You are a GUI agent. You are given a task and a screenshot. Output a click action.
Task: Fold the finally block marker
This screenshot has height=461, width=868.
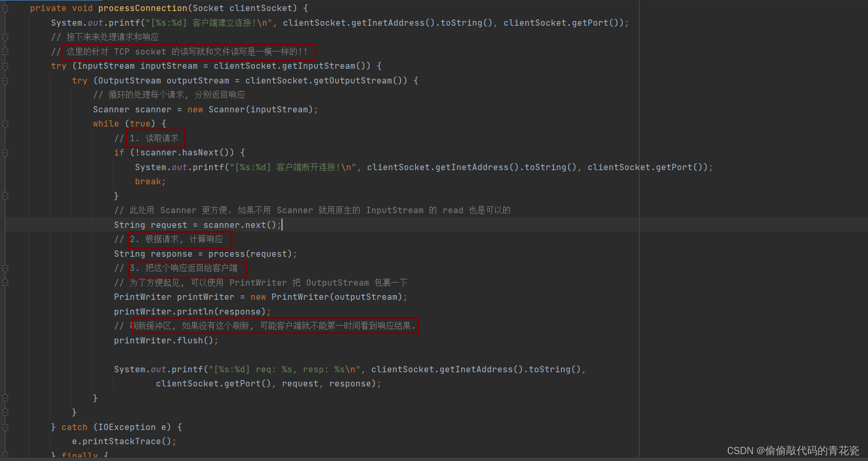[5, 455]
